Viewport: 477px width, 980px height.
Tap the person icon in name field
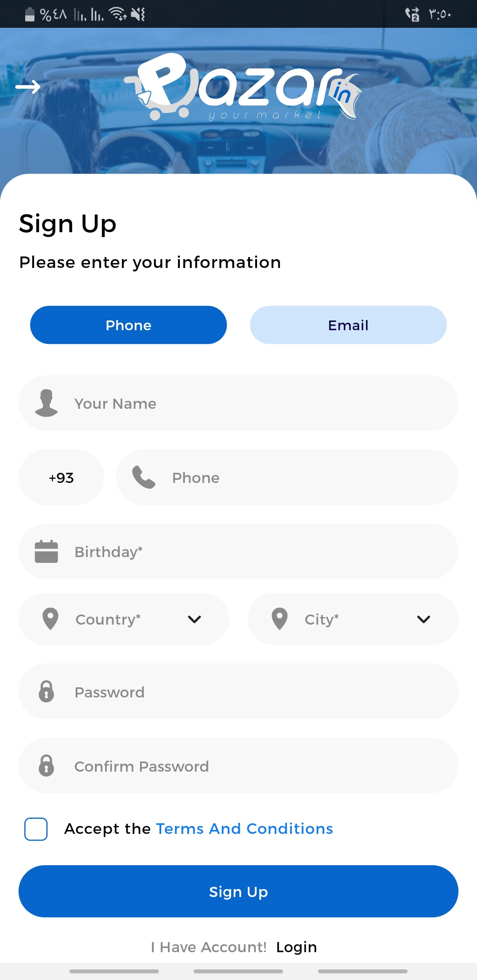(x=46, y=403)
